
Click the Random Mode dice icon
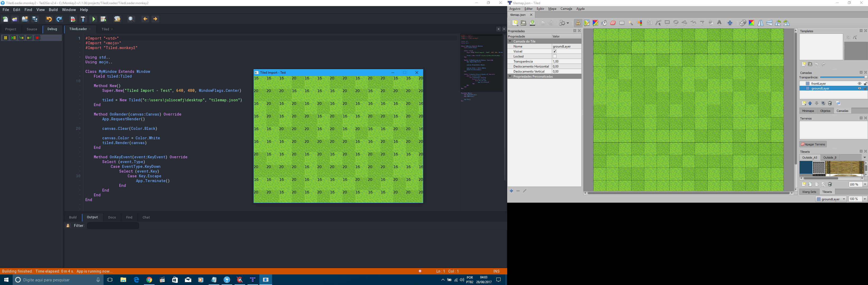743,23
